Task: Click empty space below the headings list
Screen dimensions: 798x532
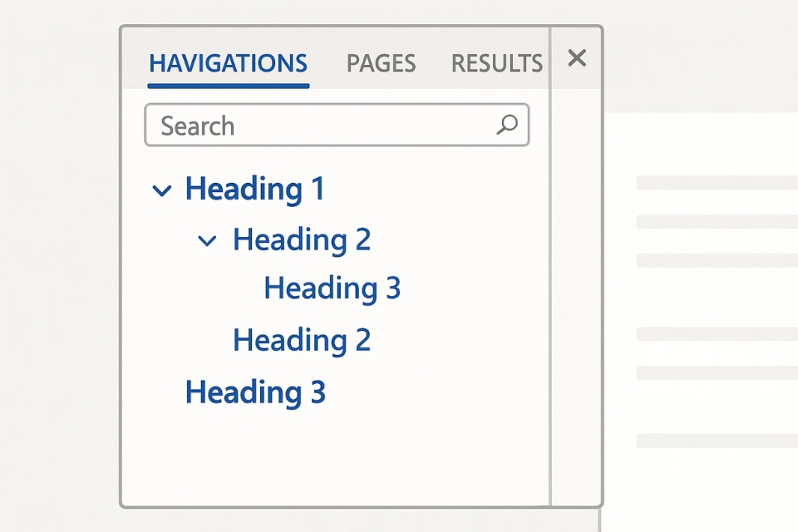Action: coord(332,457)
